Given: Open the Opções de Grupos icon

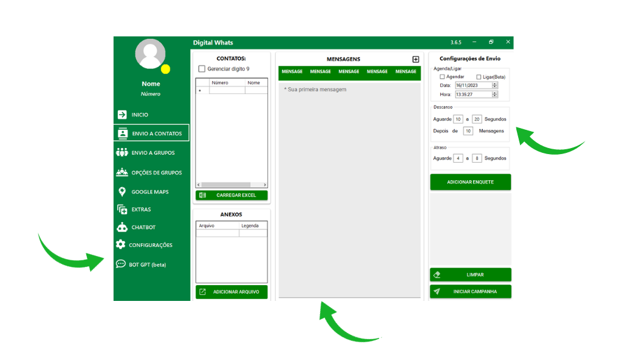Looking at the screenshot, I should coord(121,172).
